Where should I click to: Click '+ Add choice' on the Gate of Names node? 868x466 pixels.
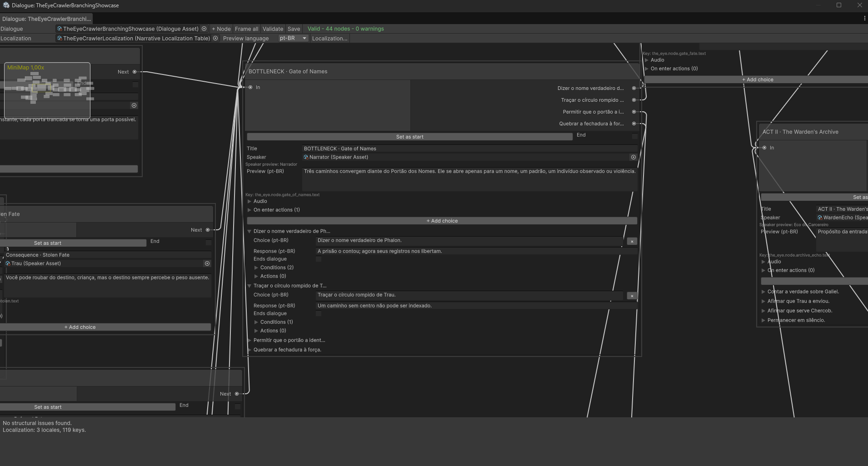442,221
